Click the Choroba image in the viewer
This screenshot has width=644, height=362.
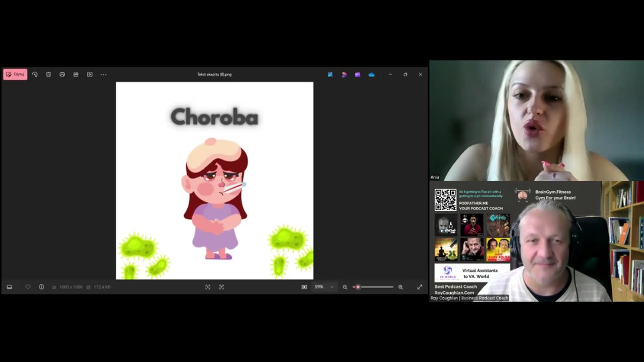215,180
